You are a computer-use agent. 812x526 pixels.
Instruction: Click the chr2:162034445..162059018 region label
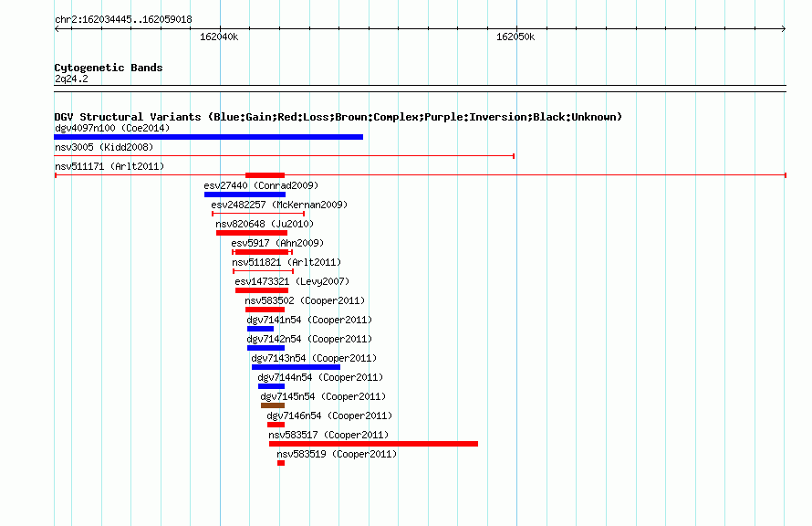[x=123, y=19]
